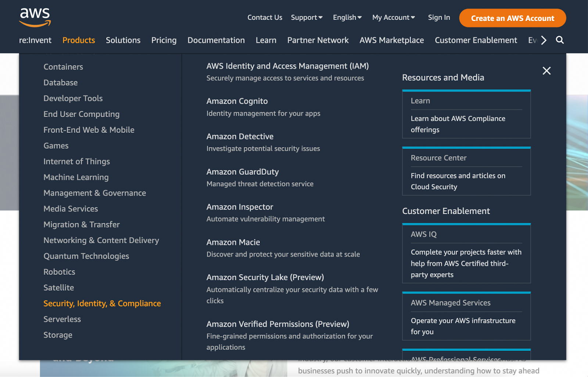This screenshot has height=377, width=588.
Task: Open the re:Invent nav item
Action: point(35,40)
